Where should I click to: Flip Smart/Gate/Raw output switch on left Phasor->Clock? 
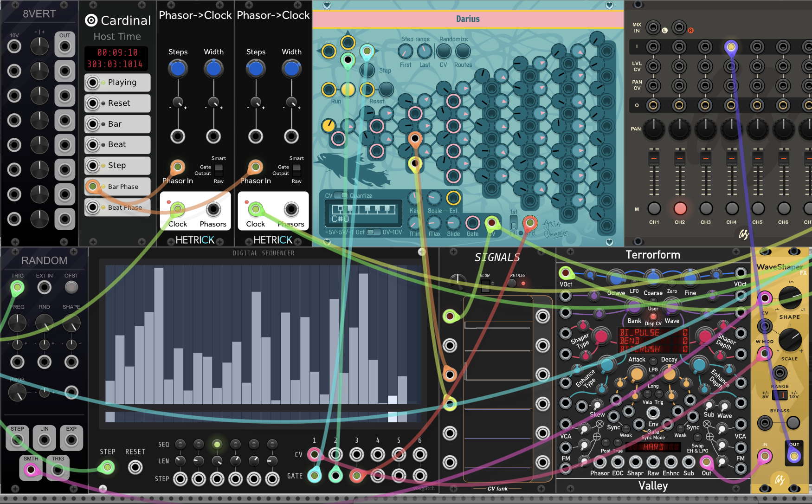(219, 170)
